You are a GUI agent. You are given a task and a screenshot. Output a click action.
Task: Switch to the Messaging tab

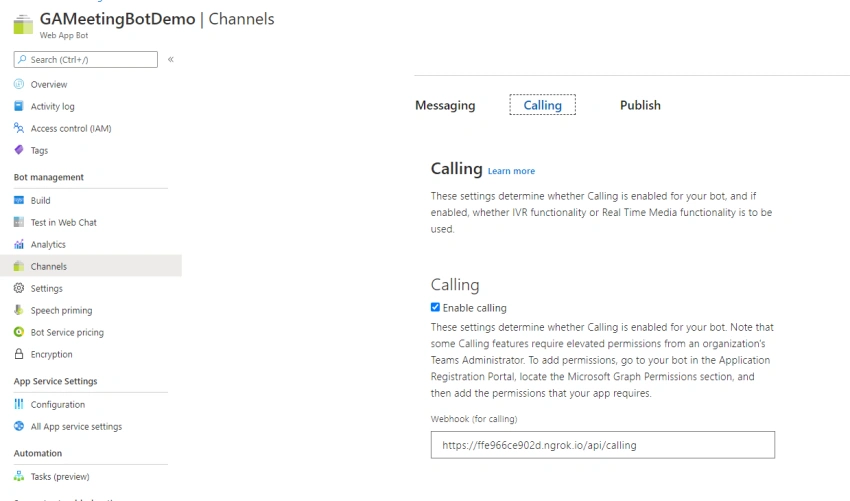[x=445, y=105]
